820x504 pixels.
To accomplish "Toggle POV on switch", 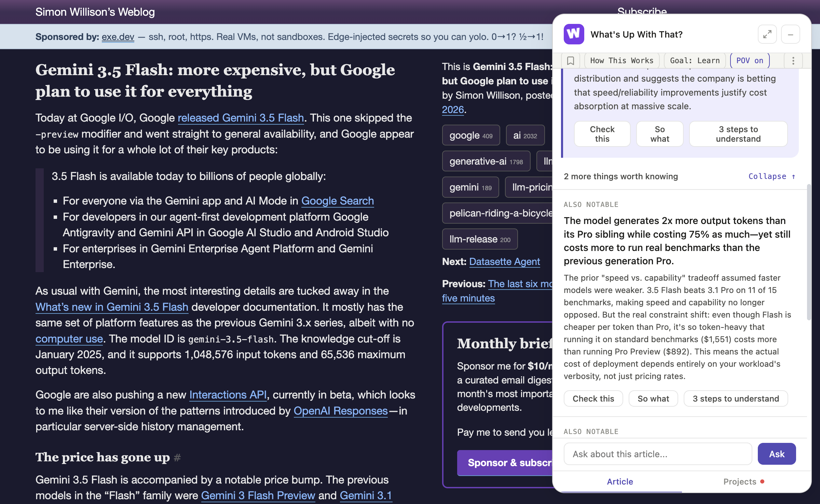I will [x=750, y=61].
